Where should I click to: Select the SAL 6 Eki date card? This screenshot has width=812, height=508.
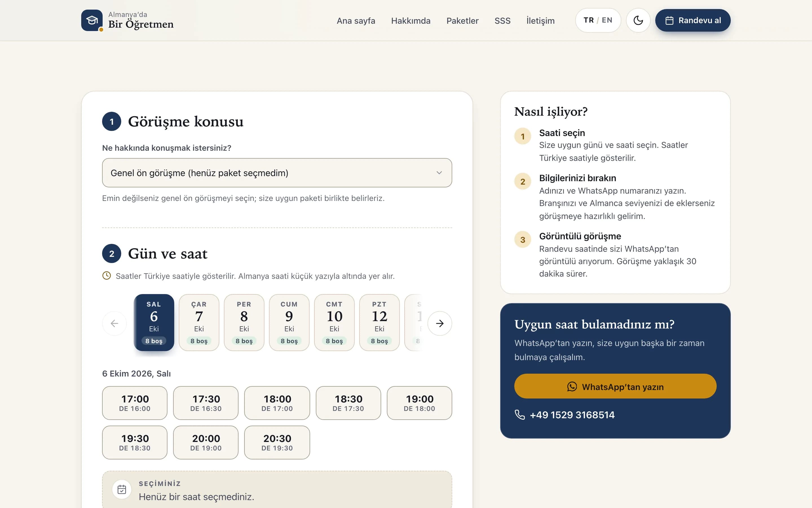pos(154,323)
